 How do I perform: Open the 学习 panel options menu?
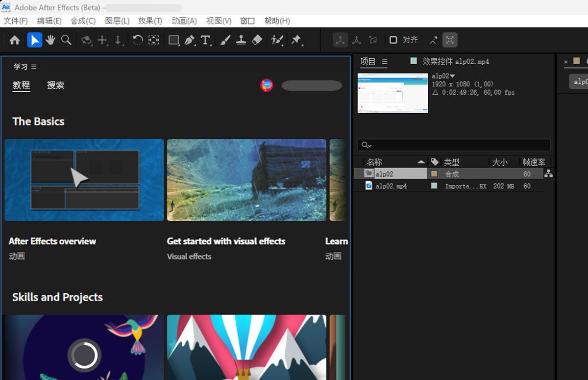click(x=34, y=67)
